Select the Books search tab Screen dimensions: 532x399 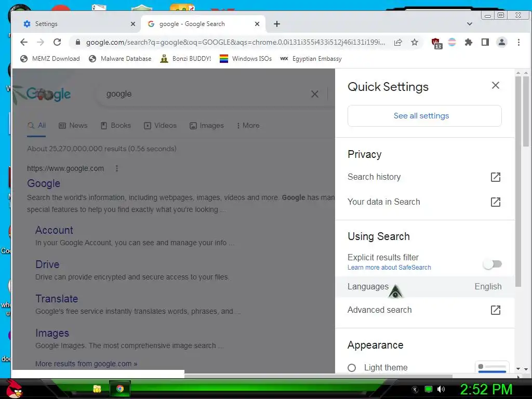click(116, 126)
